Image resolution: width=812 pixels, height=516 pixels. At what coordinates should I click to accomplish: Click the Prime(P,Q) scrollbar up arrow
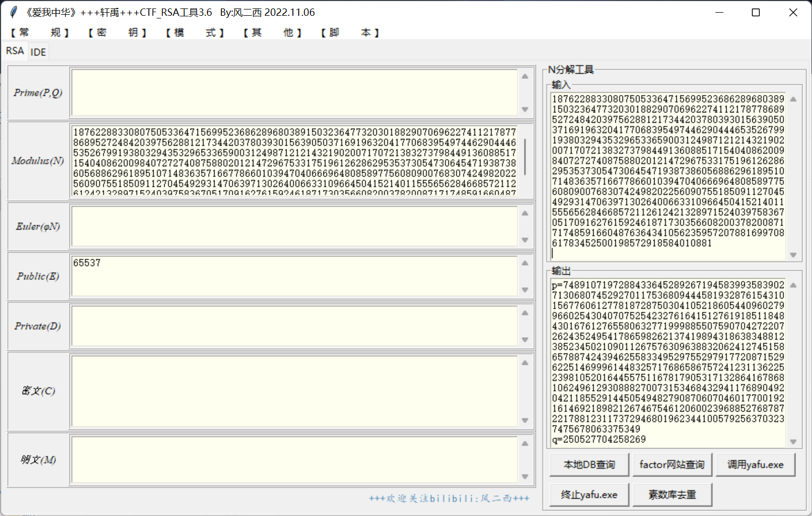525,76
